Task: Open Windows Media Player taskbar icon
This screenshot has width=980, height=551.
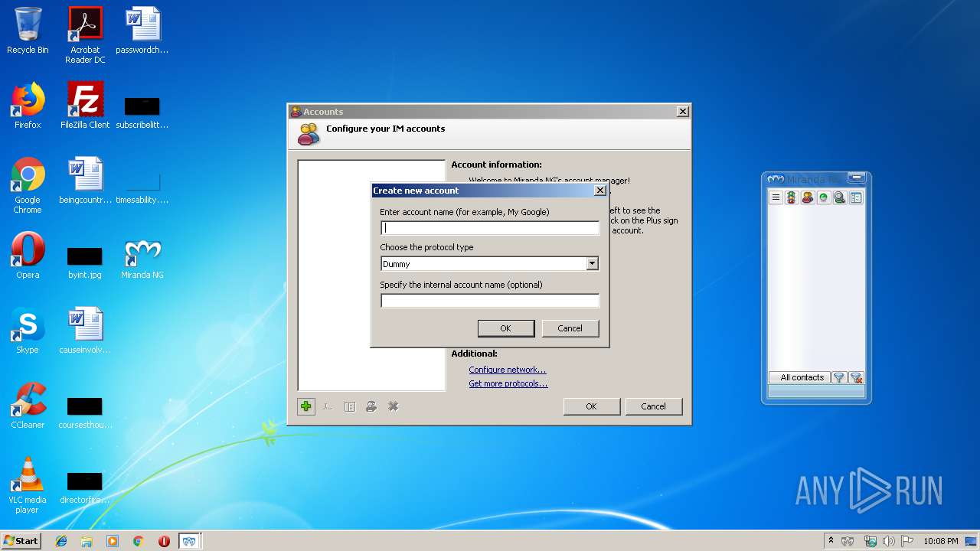Action: [113, 541]
